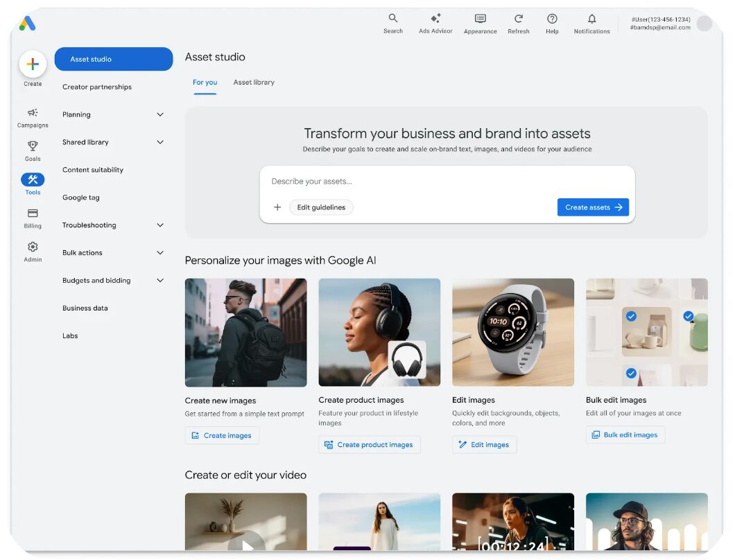Open Billing in the left rail
Image resolution: width=735 pixels, height=560 pixels.
point(33,218)
